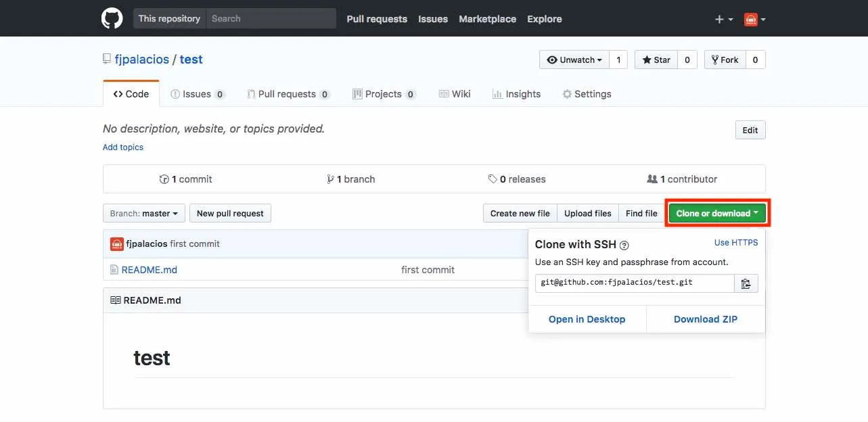Click Edit repository description button

coord(750,130)
